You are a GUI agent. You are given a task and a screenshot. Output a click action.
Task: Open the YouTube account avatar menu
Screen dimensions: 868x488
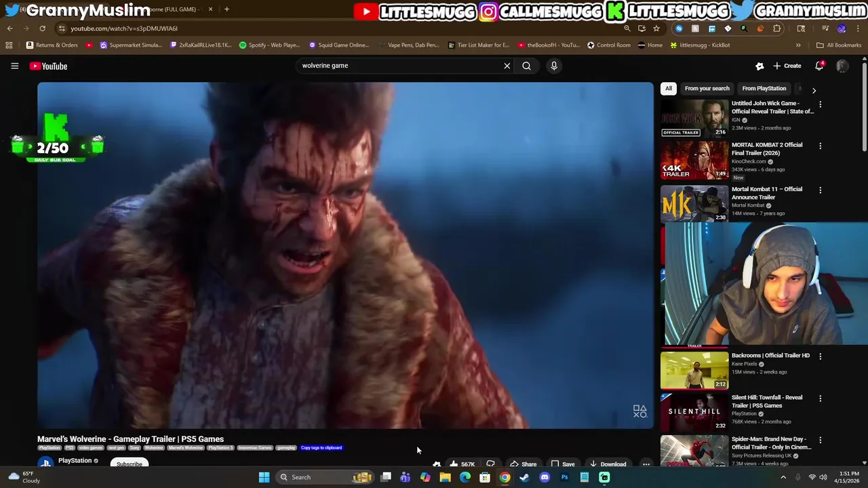click(x=842, y=66)
